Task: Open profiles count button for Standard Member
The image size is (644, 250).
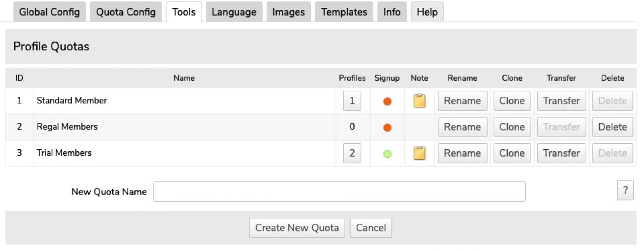Action: coord(352,101)
